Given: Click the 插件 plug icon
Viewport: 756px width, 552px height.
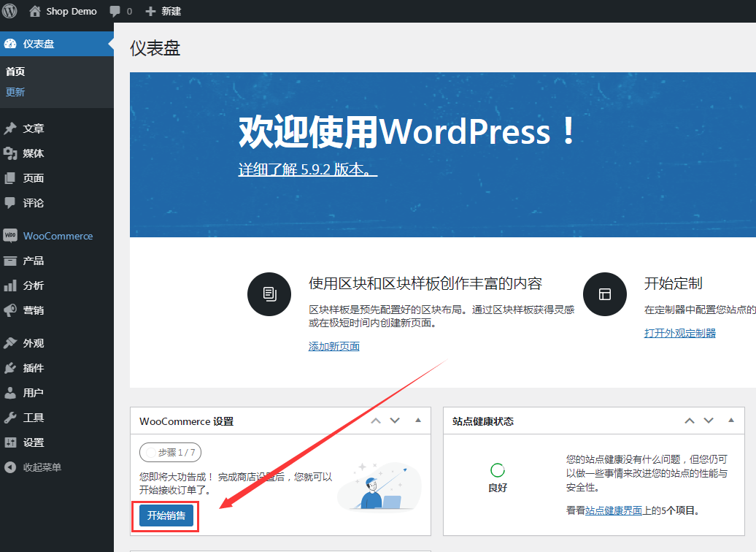Looking at the screenshot, I should 10,368.
